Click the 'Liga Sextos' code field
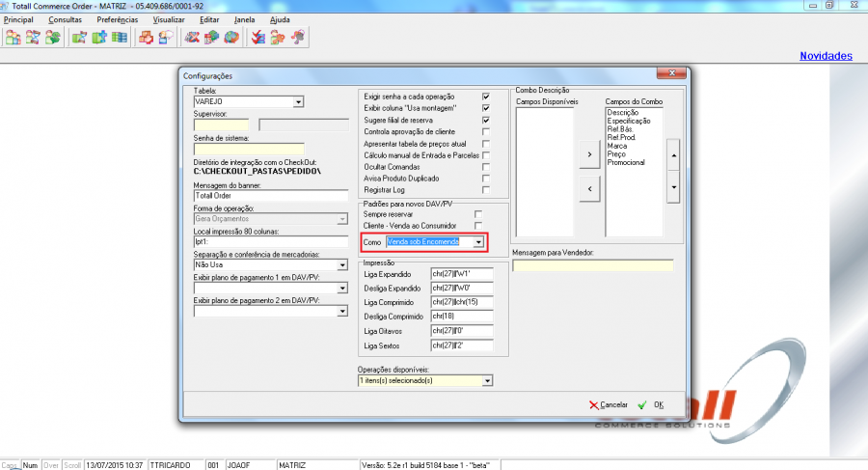868x470 pixels. pyautogui.click(x=462, y=346)
